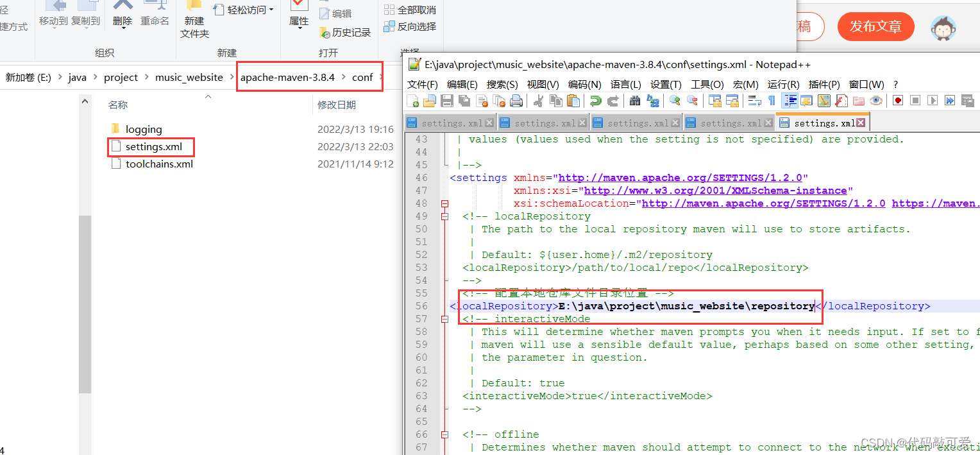980x455 pixels.
Task: Click the Copy icon in Notepad++ toolbar
Action: coord(556,101)
